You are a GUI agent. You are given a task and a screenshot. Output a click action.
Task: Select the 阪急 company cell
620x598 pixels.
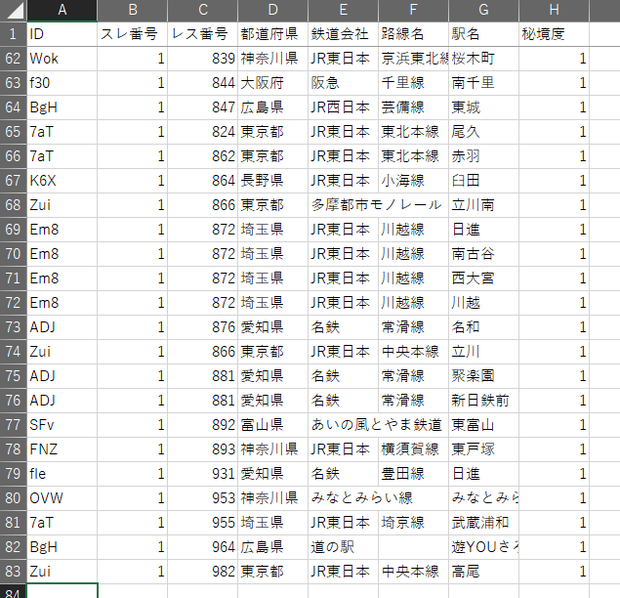click(343, 83)
